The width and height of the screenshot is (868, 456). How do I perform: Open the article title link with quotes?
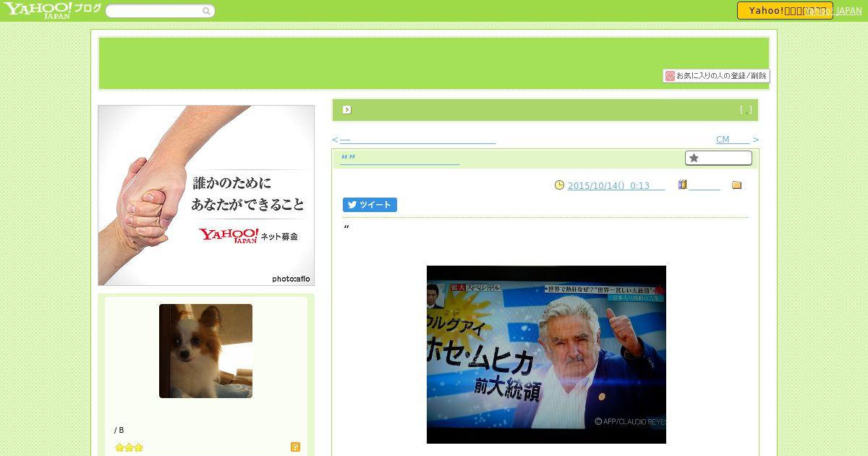tap(400, 159)
